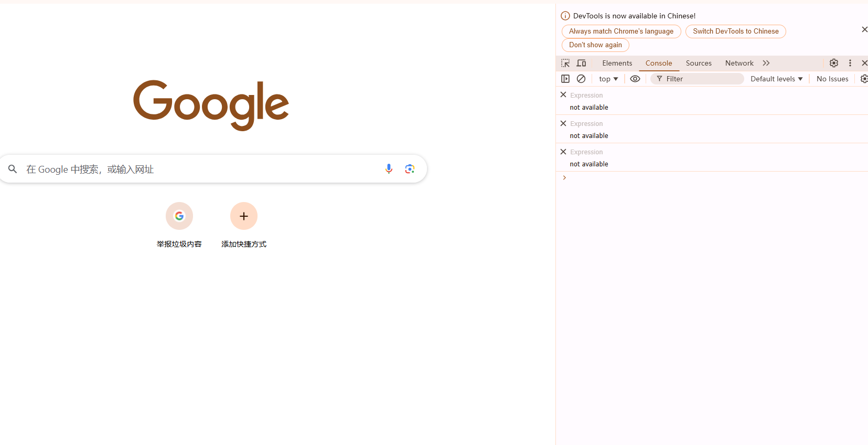Image resolution: width=868 pixels, height=445 pixels.
Task: Click the 'DevTools is now available in Chinese!' text
Action: [635, 16]
